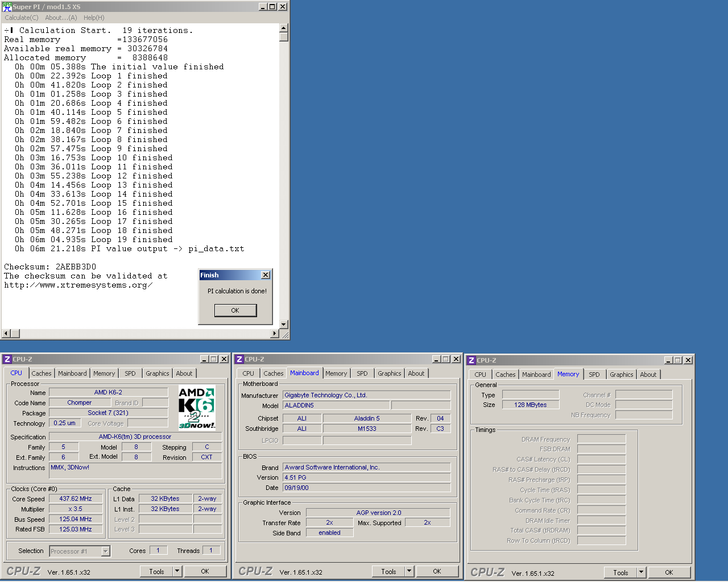Screen dimensions: 728x582
Task: Click the Tools button in the Mainboard CPU-Z window
Action: pos(389,572)
